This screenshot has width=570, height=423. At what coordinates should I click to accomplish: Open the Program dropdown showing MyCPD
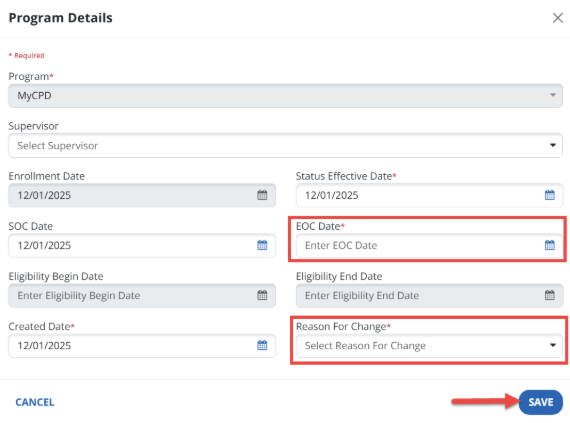click(x=285, y=96)
